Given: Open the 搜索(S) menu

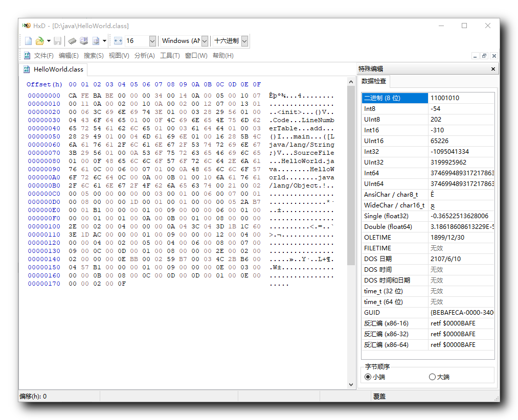Looking at the screenshot, I should coord(94,56).
